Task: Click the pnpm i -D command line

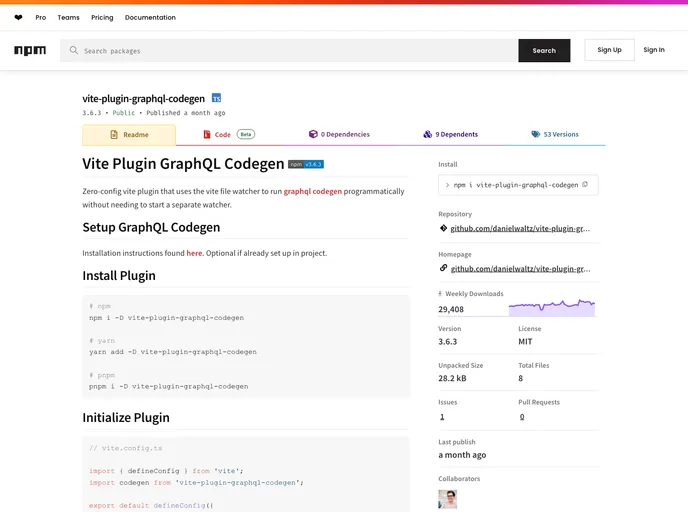Action: tap(168, 387)
